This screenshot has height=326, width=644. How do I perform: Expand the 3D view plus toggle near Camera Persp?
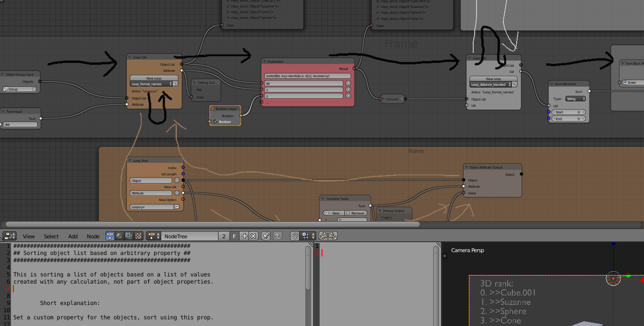445,256
